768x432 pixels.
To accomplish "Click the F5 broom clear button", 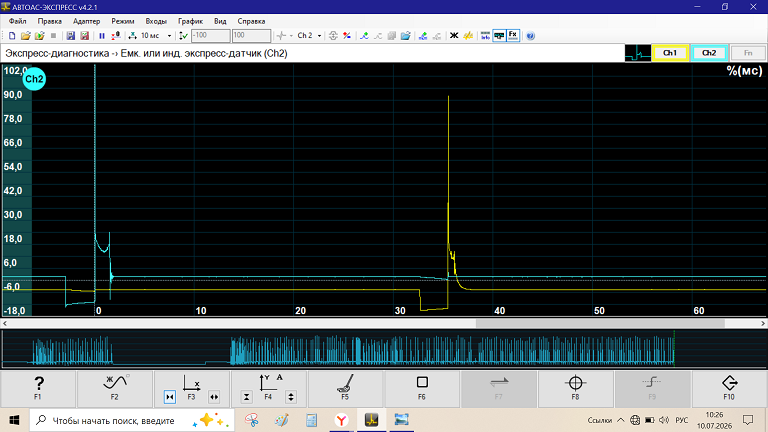I will click(345, 388).
